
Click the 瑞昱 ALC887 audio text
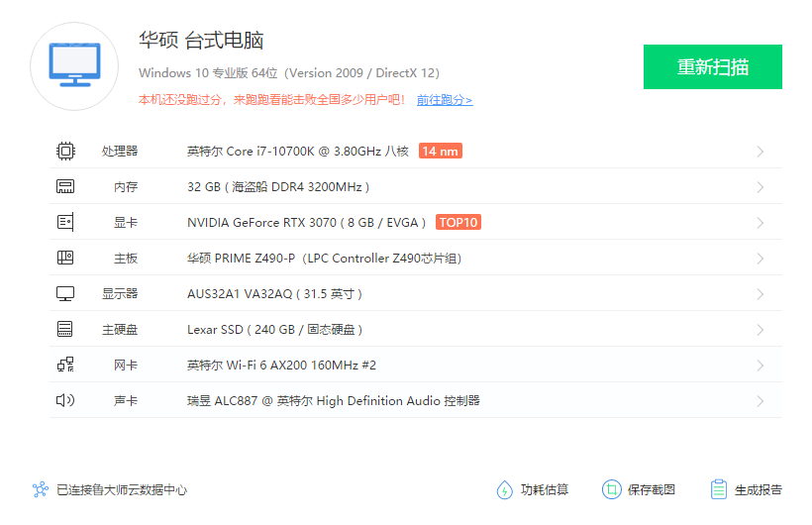click(334, 400)
